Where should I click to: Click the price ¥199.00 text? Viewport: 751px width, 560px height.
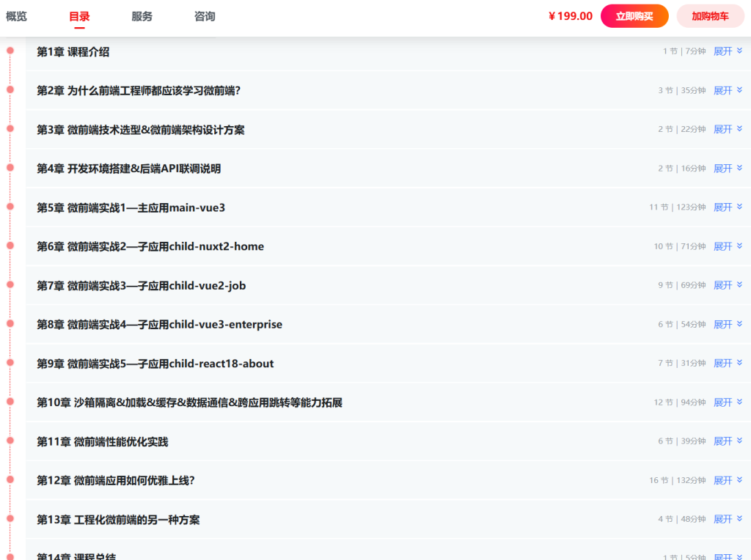[x=570, y=15]
